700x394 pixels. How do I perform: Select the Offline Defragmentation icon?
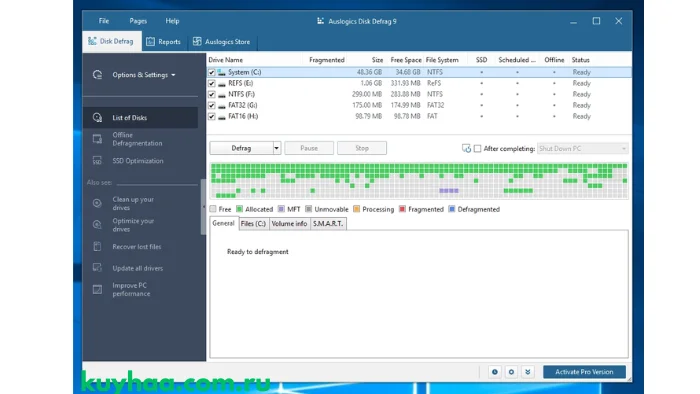pos(97,139)
